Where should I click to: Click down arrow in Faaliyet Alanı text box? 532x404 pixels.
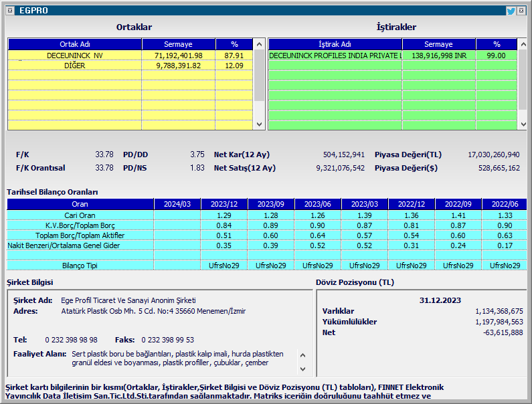click(302, 369)
